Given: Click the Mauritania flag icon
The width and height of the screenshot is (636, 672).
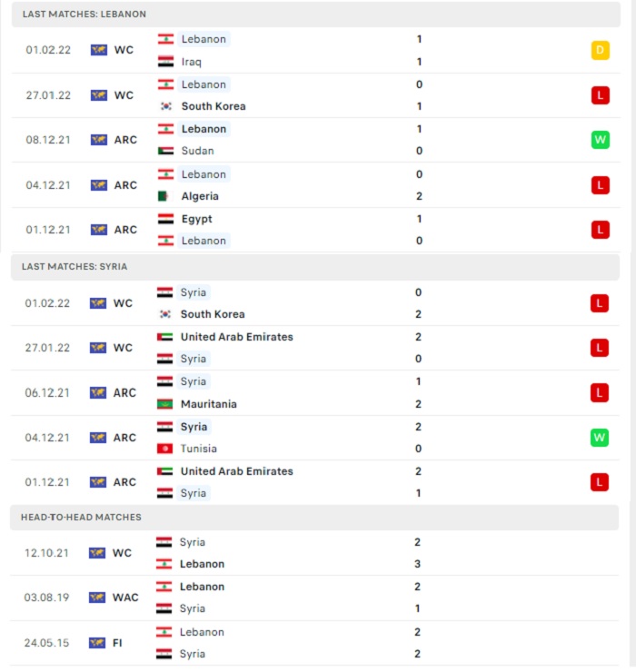Looking at the screenshot, I should tap(164, 404).
